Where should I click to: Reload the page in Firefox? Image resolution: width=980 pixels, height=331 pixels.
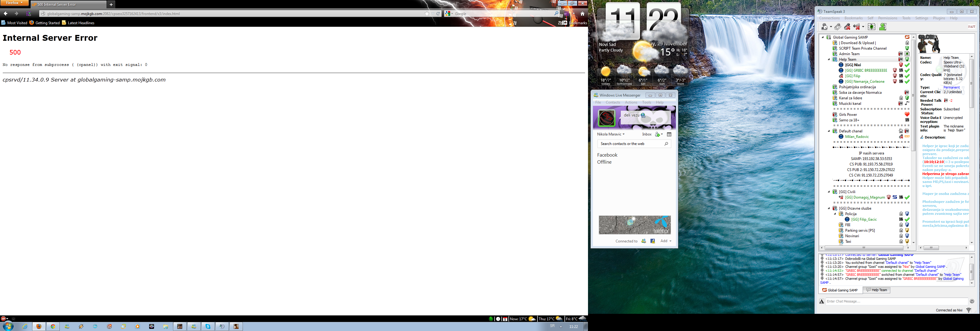pyautogui.click(x=438, y=14)
